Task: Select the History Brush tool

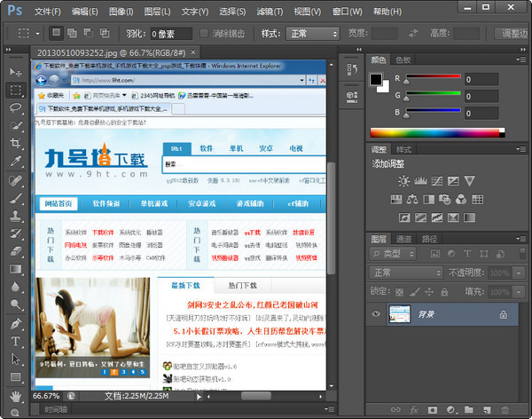Action: (x=15, y=233)
